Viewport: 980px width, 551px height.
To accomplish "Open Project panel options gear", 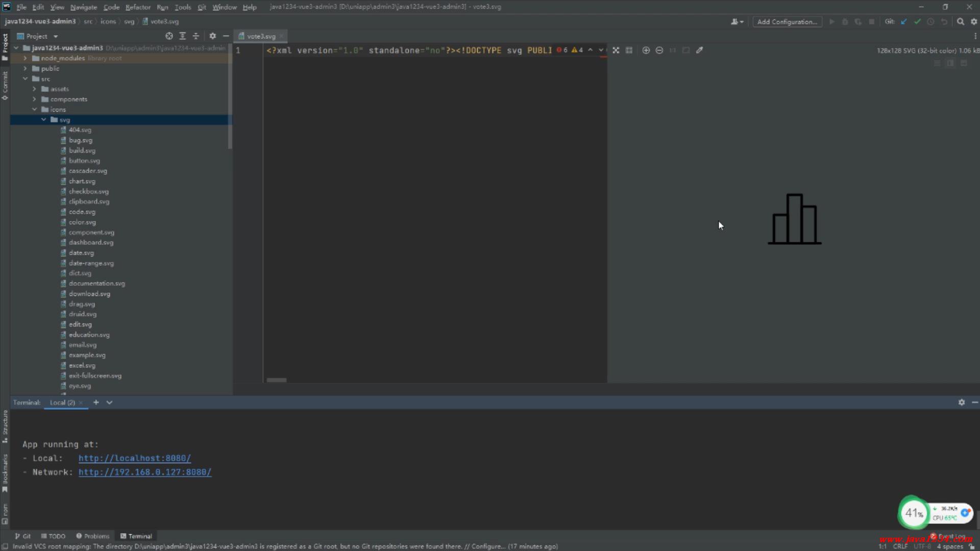I will click(x=212, y=36).
